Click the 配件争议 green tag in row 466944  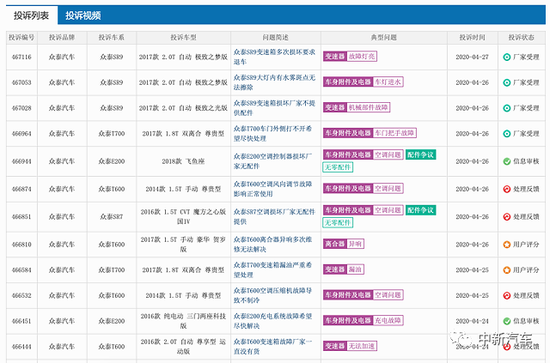coord(421,155)
